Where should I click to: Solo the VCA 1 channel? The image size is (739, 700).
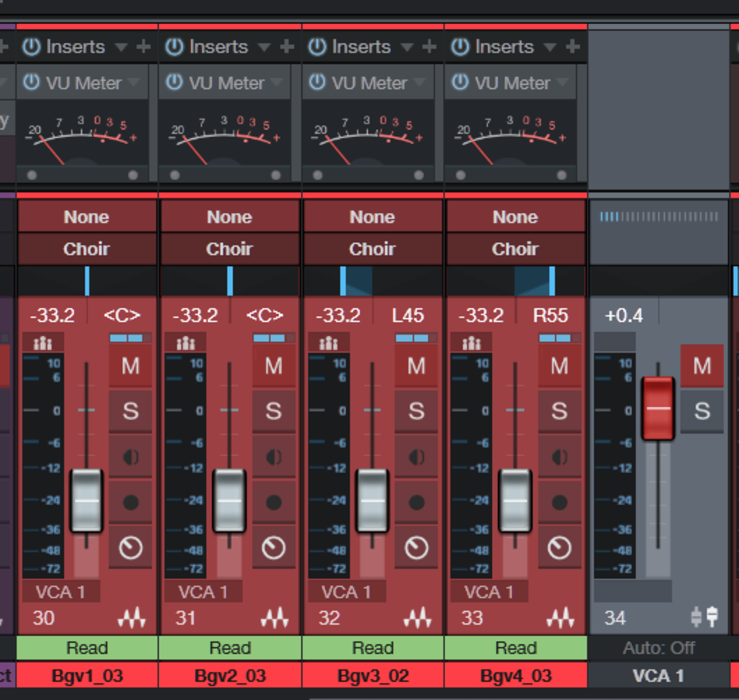(702, 411)
